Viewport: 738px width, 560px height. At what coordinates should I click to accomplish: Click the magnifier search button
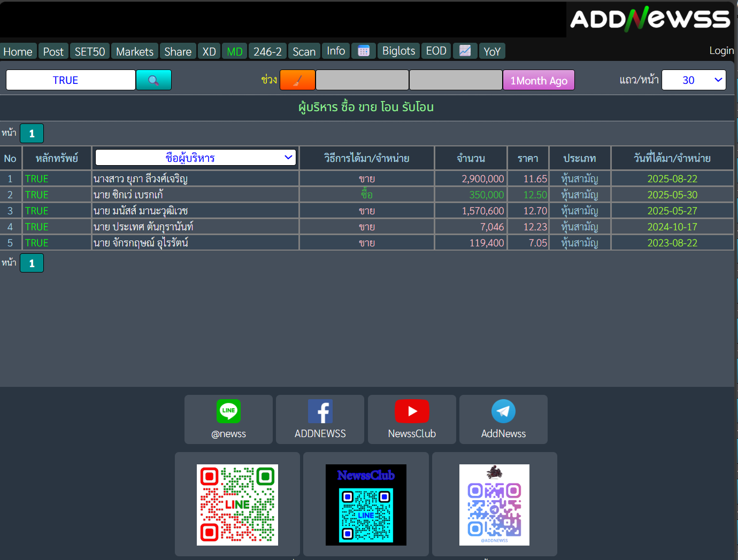(153, 80)
